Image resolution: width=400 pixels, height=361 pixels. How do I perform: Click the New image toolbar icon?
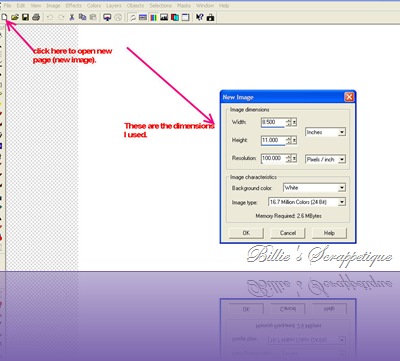[x=4, y=17]
